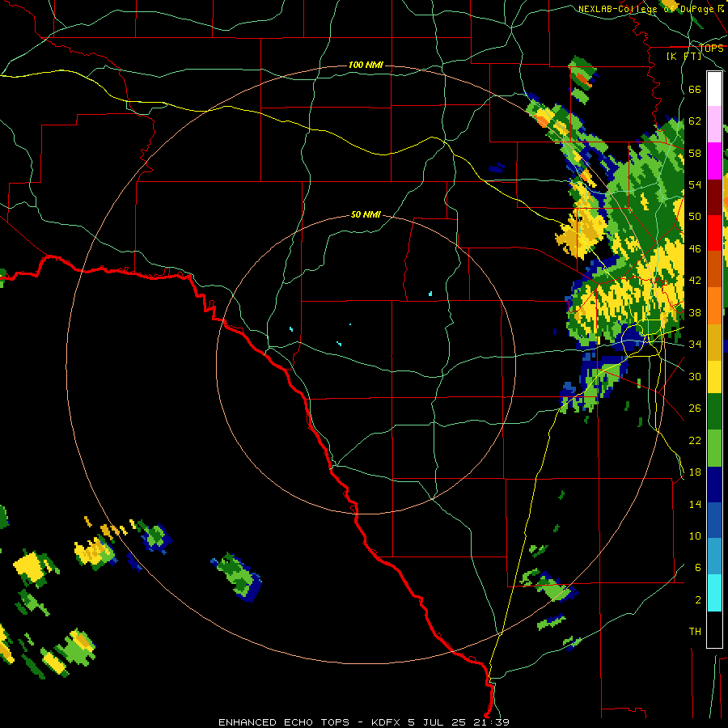Pick the navy blue legend segment
728x728 pixels.
click(x=714, y=485)
